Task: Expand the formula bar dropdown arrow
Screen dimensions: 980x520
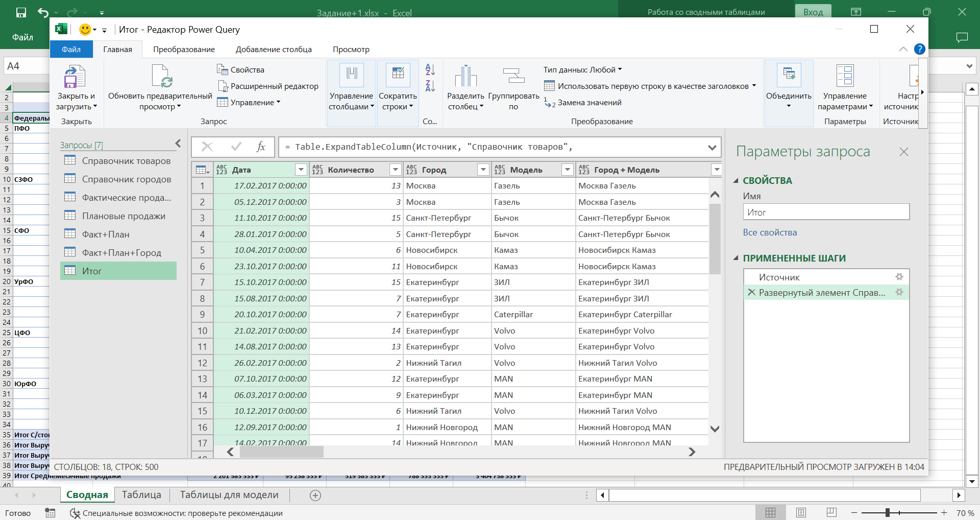Action: coord(712,148)
